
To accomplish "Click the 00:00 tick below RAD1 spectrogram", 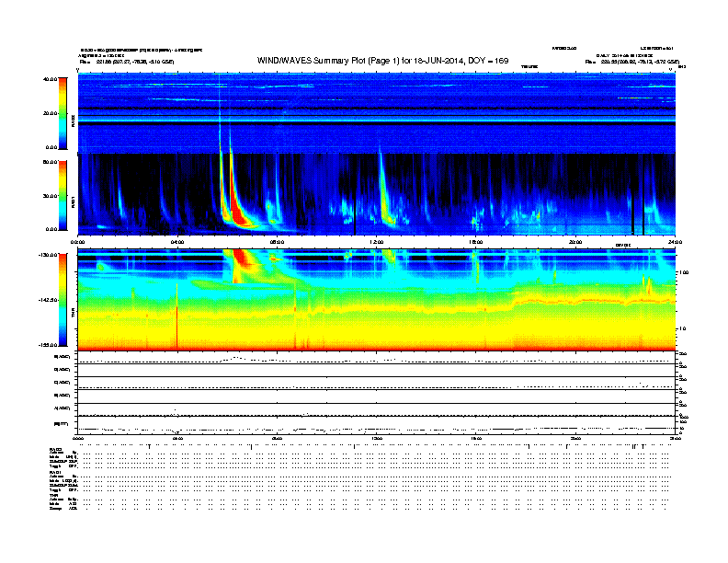I will [x=77, y=242].
